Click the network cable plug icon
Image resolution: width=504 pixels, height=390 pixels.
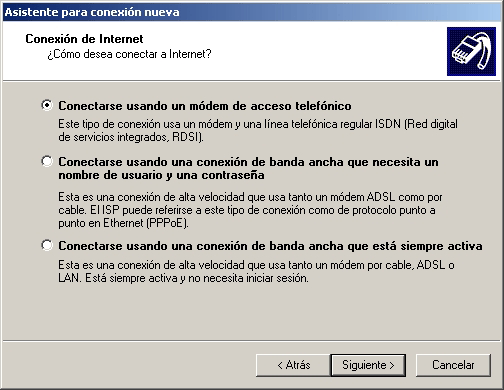(x=471, y=51)
